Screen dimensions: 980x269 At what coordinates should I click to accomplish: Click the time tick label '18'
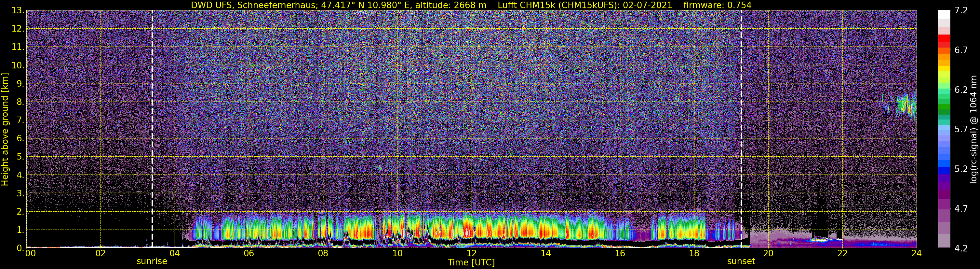pos(694,254)
